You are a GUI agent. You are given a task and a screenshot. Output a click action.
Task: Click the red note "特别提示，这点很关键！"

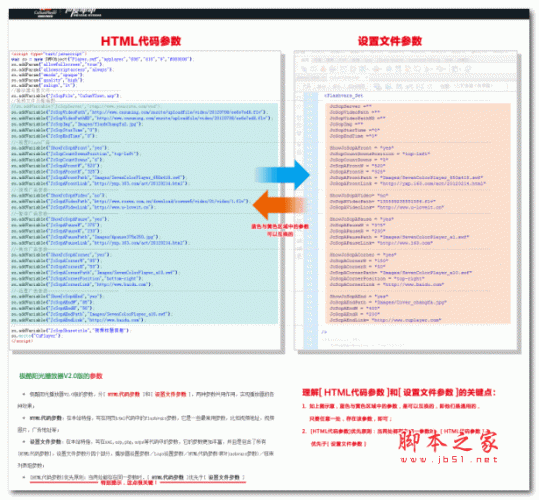coord(129,483)
